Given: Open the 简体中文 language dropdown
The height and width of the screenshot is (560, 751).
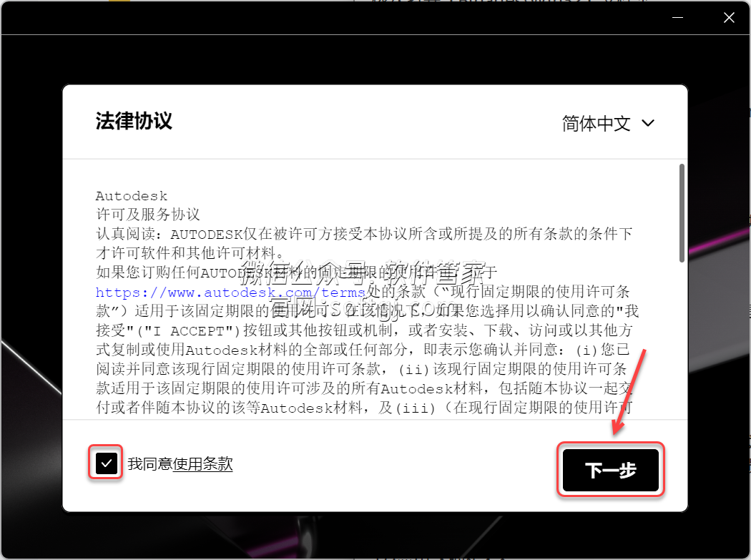Looking at the screenshot, I should [x=608, y=124].
